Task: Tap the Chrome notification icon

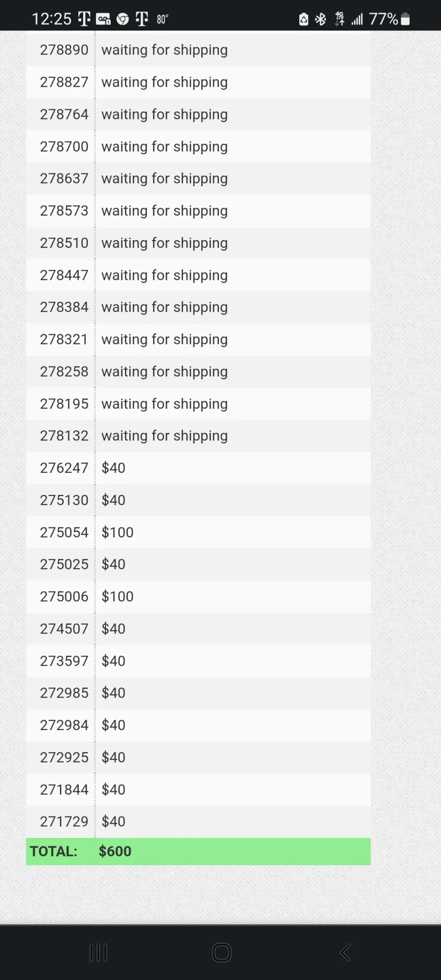Action: click(x=122, y=19)
